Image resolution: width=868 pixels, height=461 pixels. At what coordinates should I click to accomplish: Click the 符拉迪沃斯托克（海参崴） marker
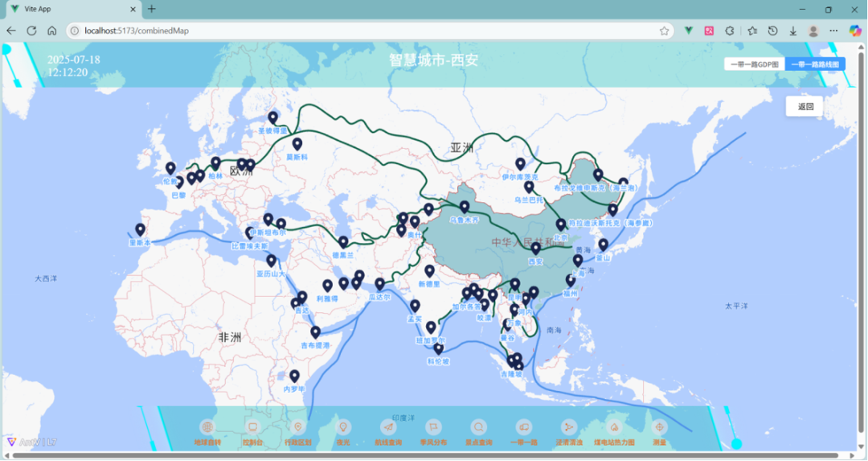(612, 210)
